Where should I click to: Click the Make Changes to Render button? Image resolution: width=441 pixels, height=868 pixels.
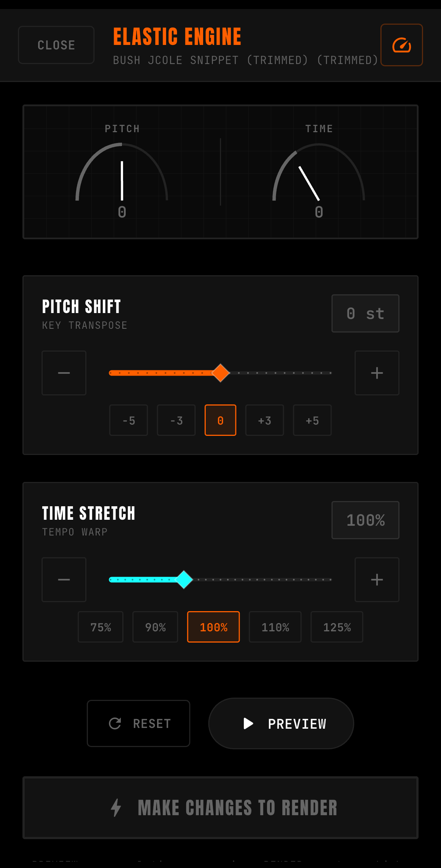pyautogui.click(x=220, y=808)
